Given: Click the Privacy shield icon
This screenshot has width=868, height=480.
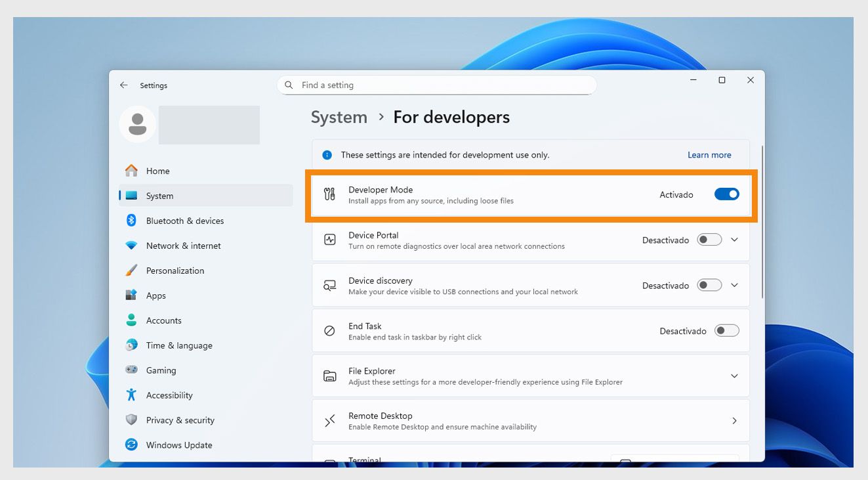Looking at the screenshot, I should click(131, 420).
